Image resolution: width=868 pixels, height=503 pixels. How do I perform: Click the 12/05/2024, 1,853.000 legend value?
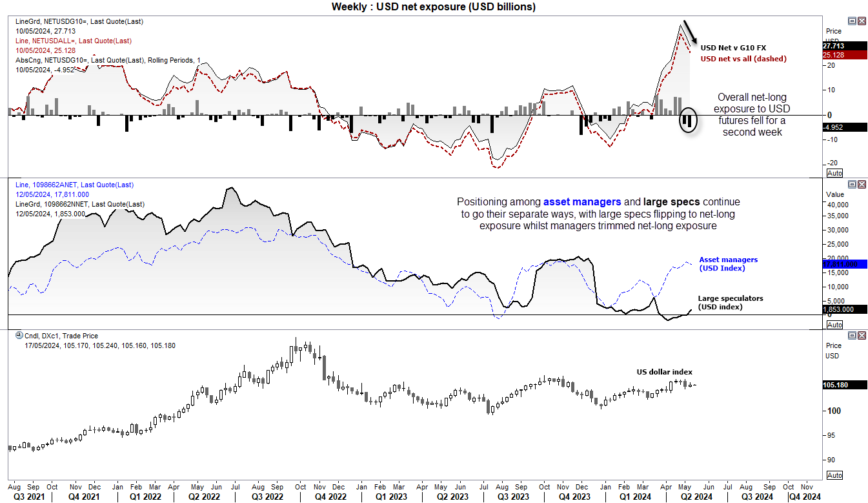pyautogui.click(x=50, y=214)
